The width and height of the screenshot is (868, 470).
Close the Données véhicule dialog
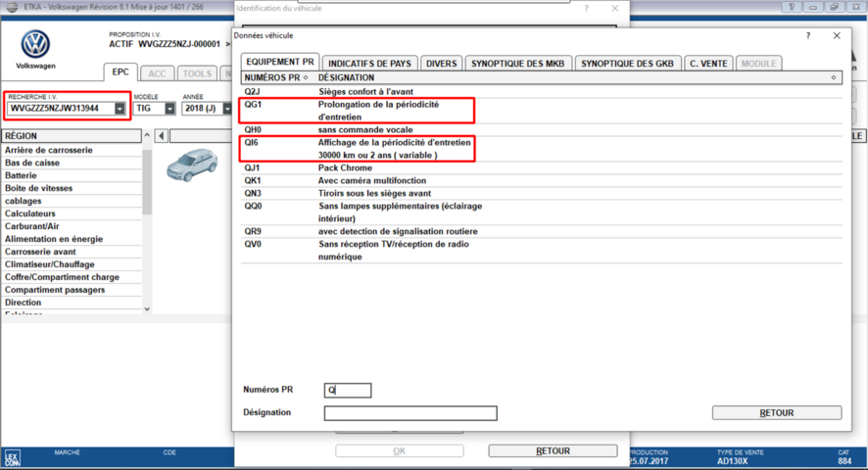click(837, 35)
